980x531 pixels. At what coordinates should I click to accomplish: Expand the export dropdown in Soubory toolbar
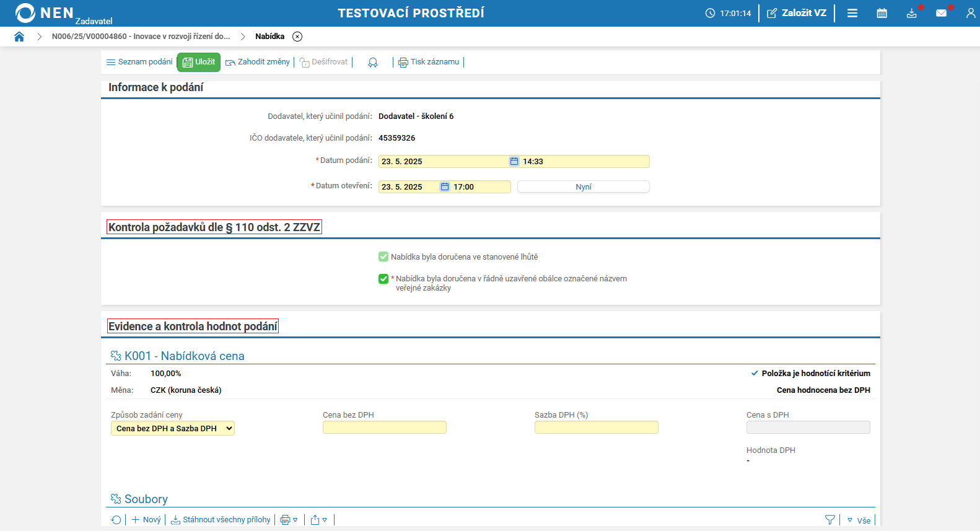[319, 520]
